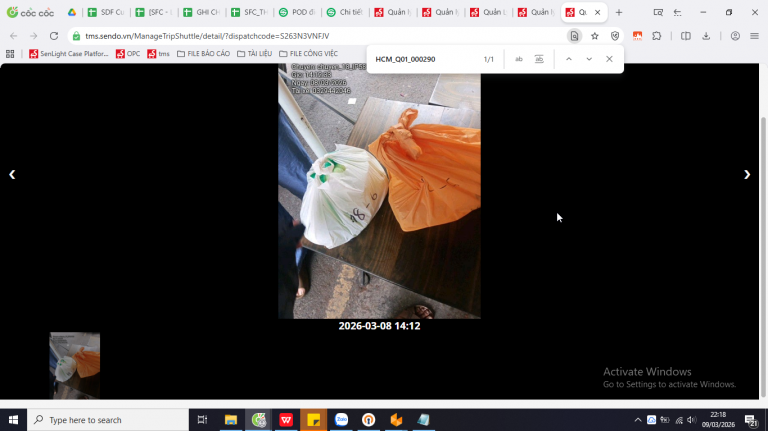View site security lock info

point(76,36)
